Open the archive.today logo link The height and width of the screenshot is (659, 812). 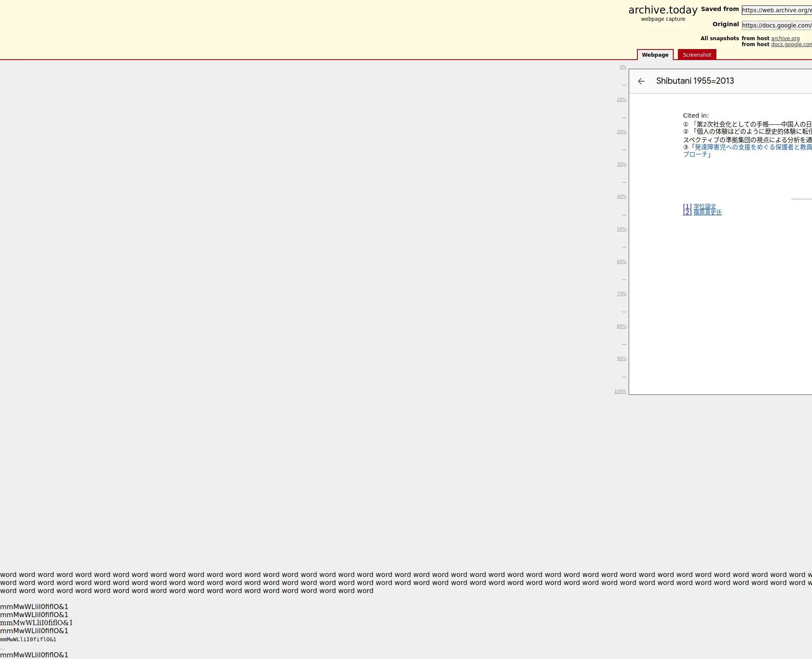point(662,10)
